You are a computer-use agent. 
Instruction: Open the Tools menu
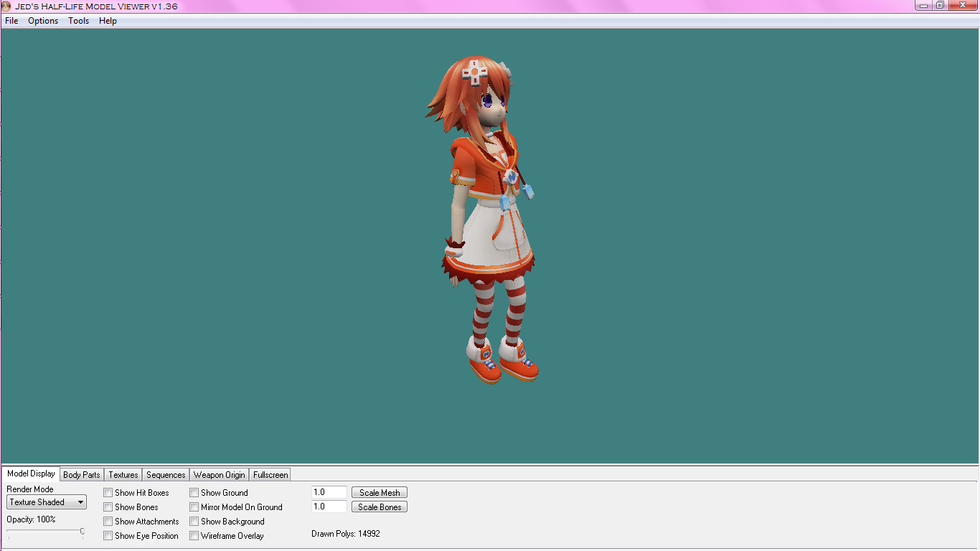[78, 21]
